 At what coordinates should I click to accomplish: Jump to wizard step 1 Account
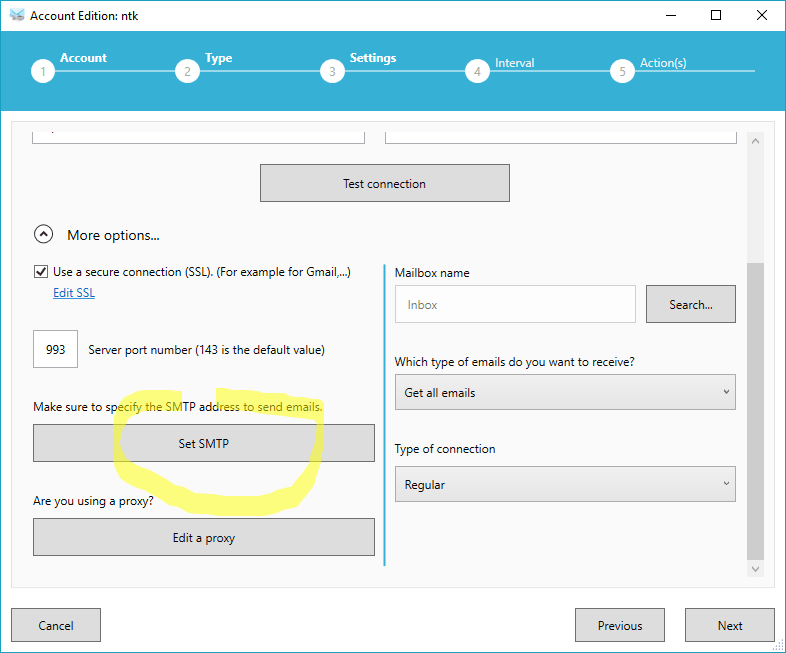tap(43, 71)
